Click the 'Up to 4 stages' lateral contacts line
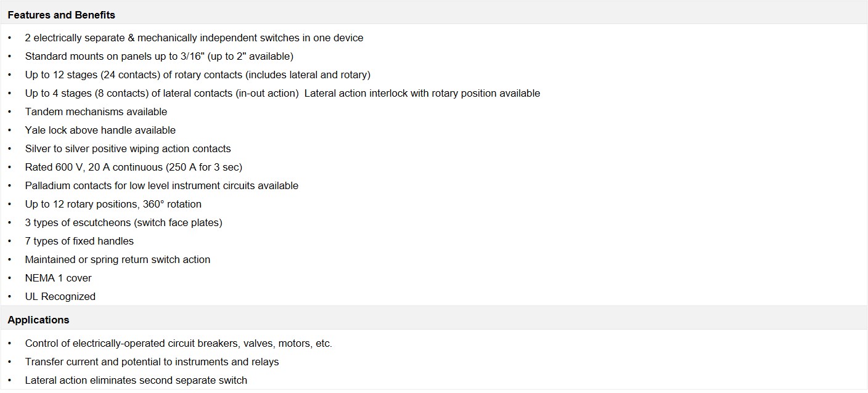 pyautogui.click(x=282, y=93)
